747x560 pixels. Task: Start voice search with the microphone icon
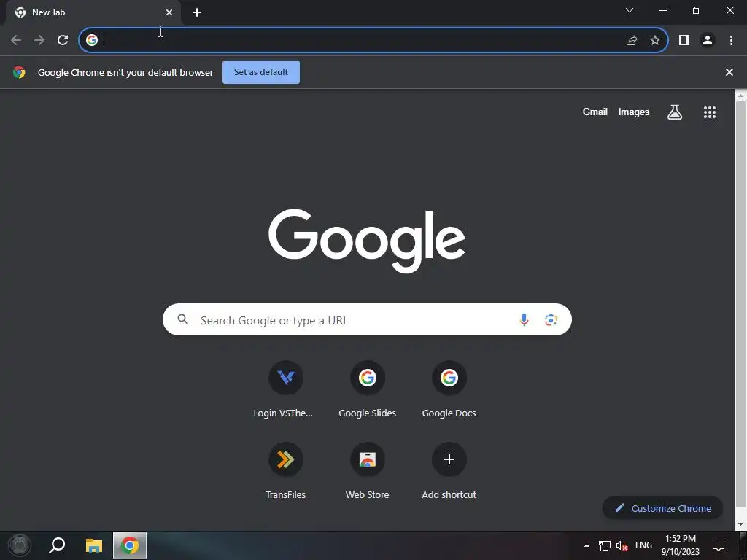[524, 319]
